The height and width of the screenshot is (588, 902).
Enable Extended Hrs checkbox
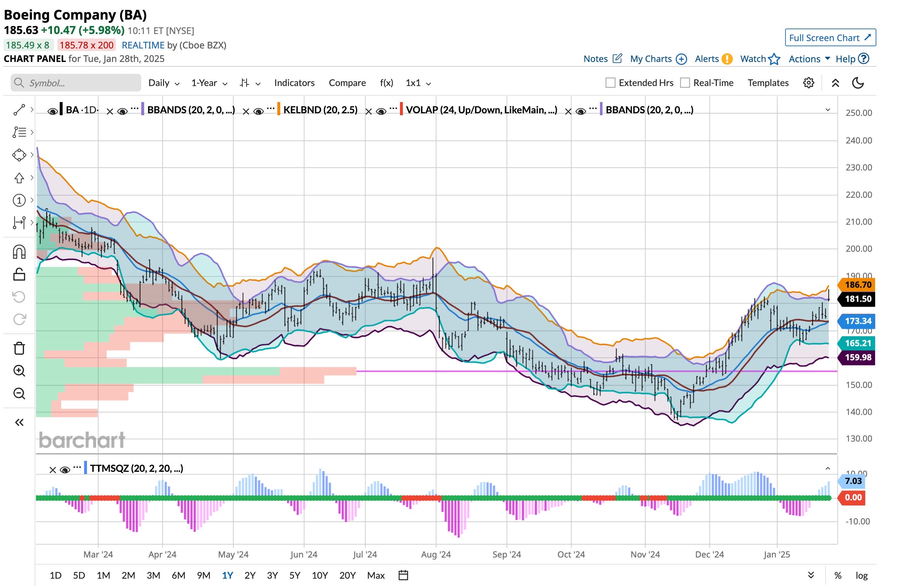(610, 83)
